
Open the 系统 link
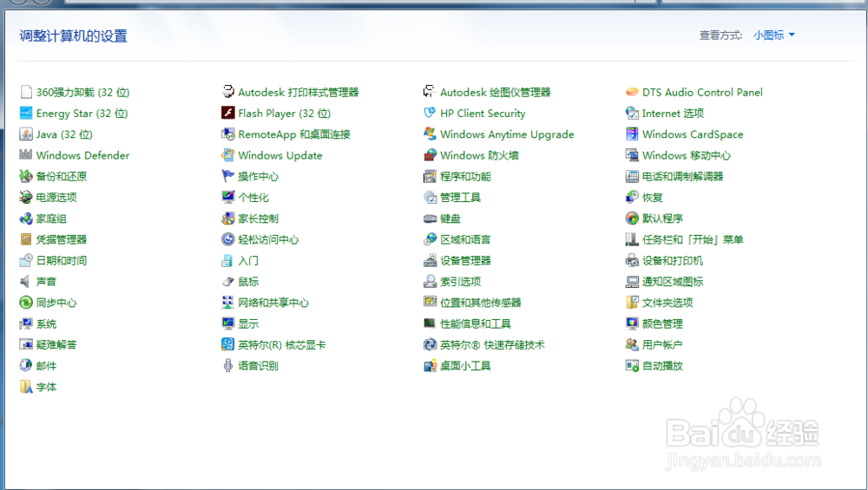[x=47, y=323]
